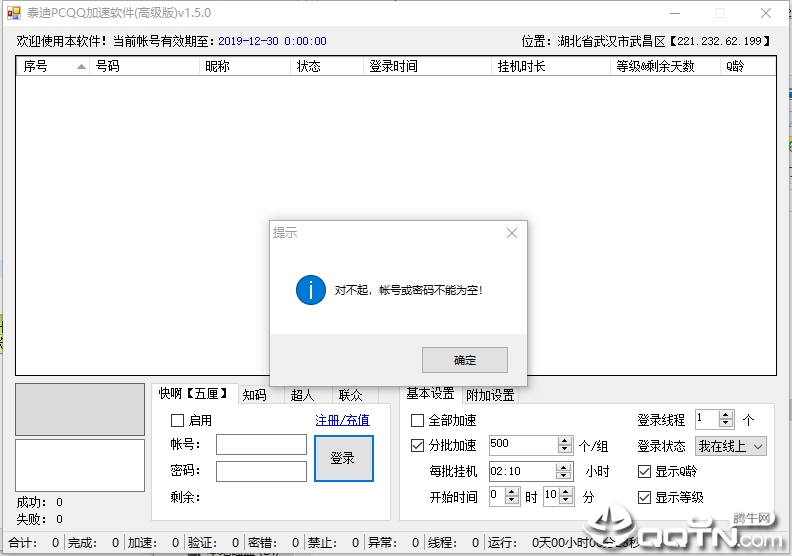Uncheck the 分批加速 checkbox
Image resolution: width=792 pixels, height=556 pixels.
pyautogui.click(x=417, y=445)
